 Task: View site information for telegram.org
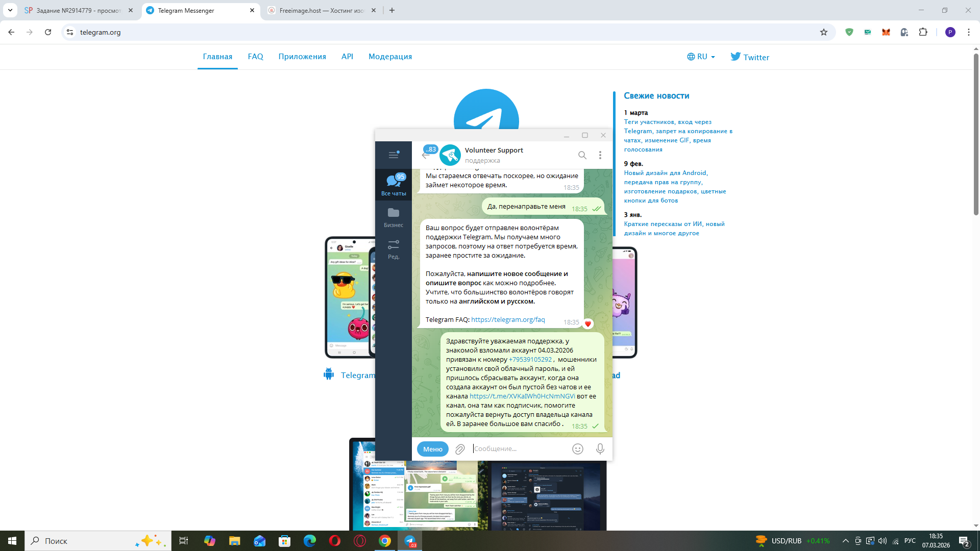tap(70, 32)
